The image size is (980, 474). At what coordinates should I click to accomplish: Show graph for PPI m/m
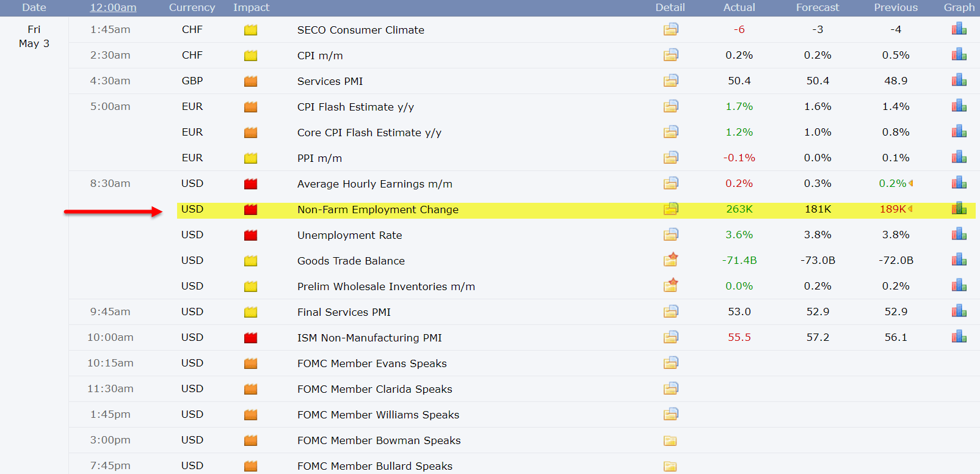click(x=959, y=157)
